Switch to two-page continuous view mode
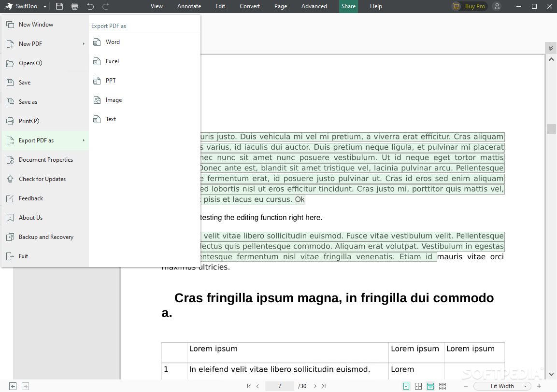The height and width of the screenshot is (392, 557). [442, 386]
